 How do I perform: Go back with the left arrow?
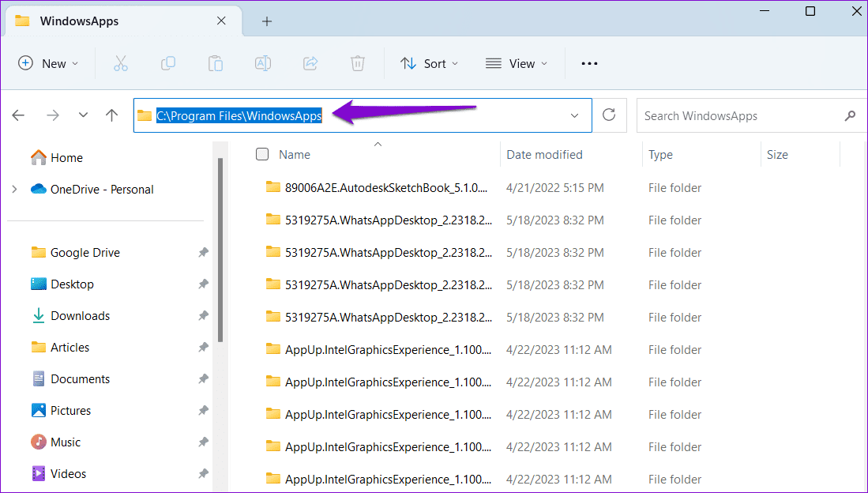(18, 115)
